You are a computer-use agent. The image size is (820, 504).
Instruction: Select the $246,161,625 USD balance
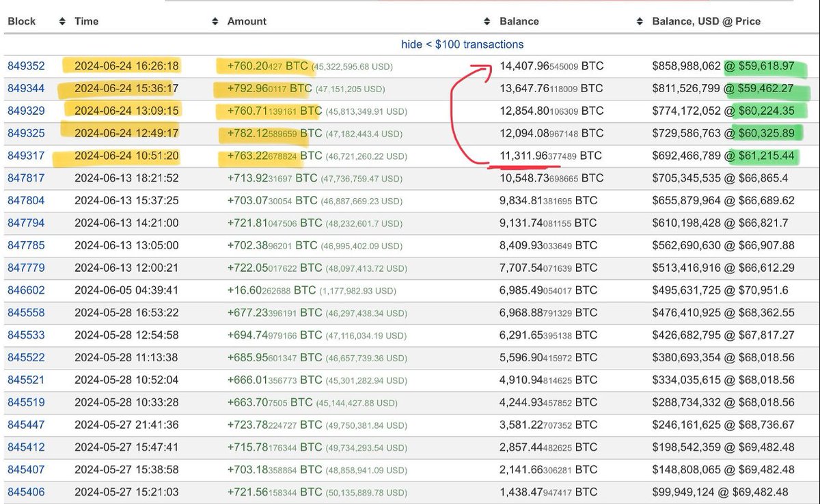pyautogui.click(x=687, y=425)
